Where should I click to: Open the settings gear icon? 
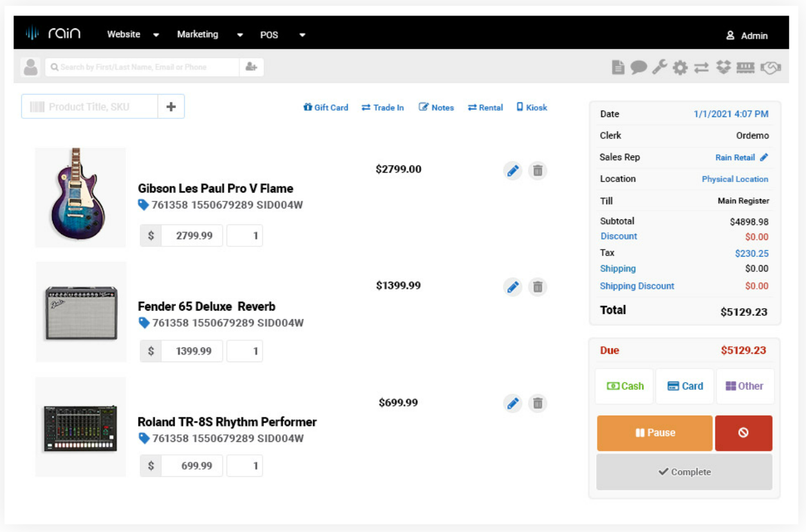[x=680, y=67]
